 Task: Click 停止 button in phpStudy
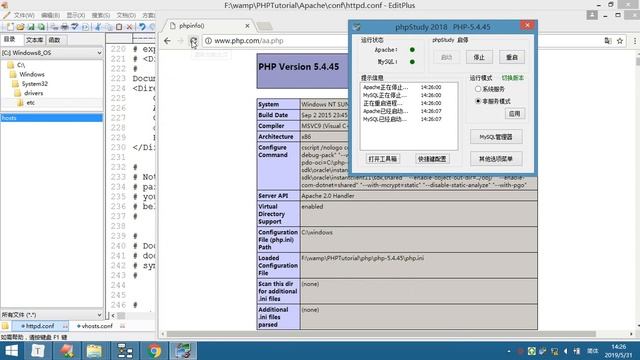point(479,57)
